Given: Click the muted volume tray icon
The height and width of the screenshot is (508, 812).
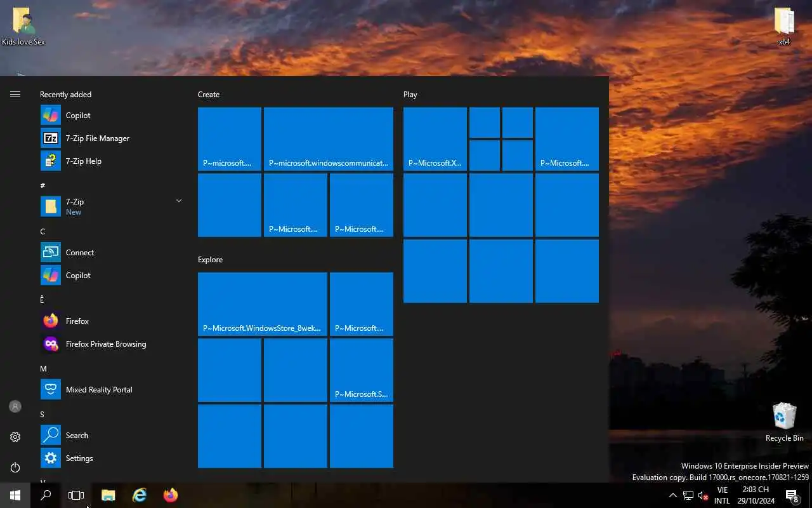Looking at the screenshot, I should pos(703,495).
